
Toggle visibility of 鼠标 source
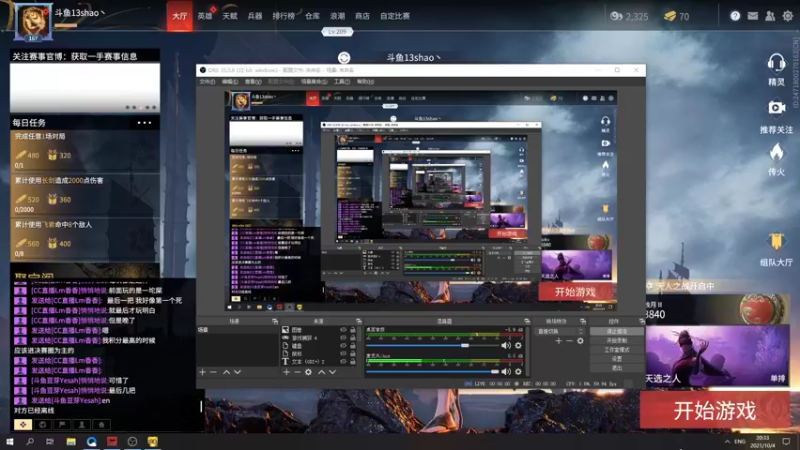coord(343,354)
